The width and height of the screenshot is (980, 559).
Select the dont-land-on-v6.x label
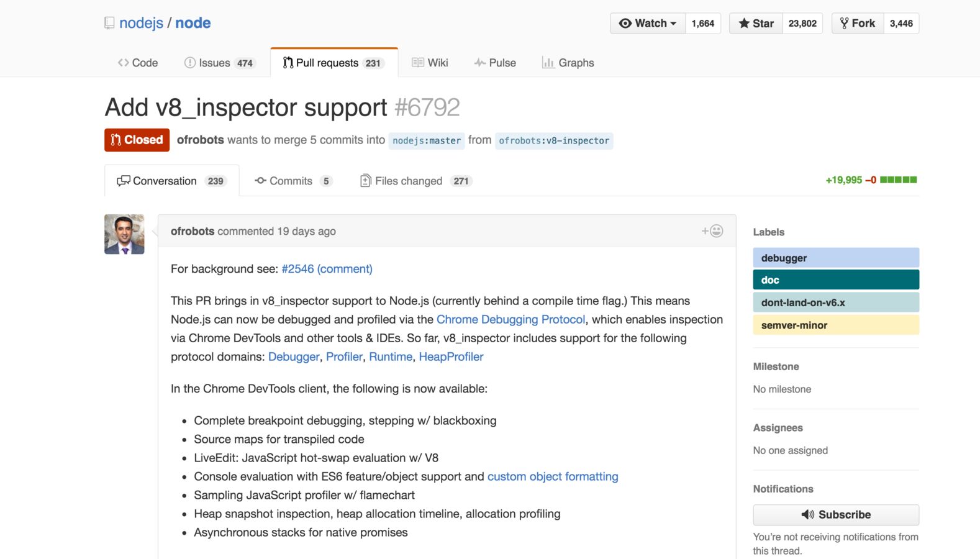(x=836, y=302)
